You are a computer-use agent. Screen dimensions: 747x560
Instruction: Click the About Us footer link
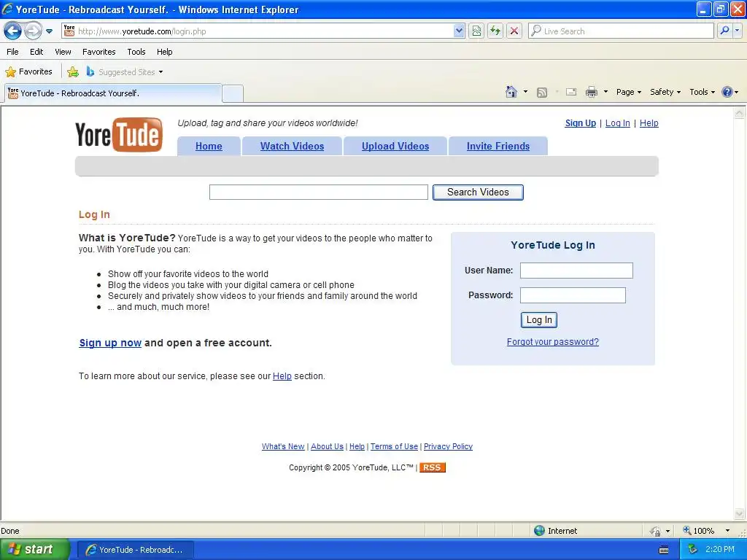(x=327, y=447)
